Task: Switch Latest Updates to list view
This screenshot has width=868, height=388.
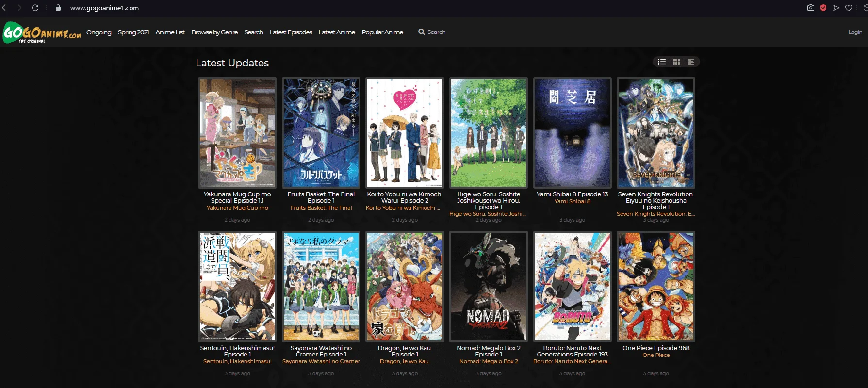Action: [x=662, y=62]
